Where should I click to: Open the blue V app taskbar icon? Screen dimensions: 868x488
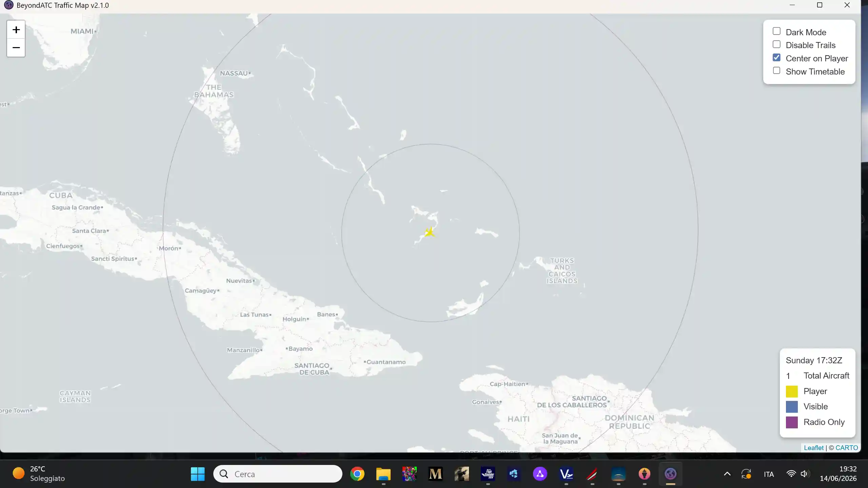click(x=566, y=474)
